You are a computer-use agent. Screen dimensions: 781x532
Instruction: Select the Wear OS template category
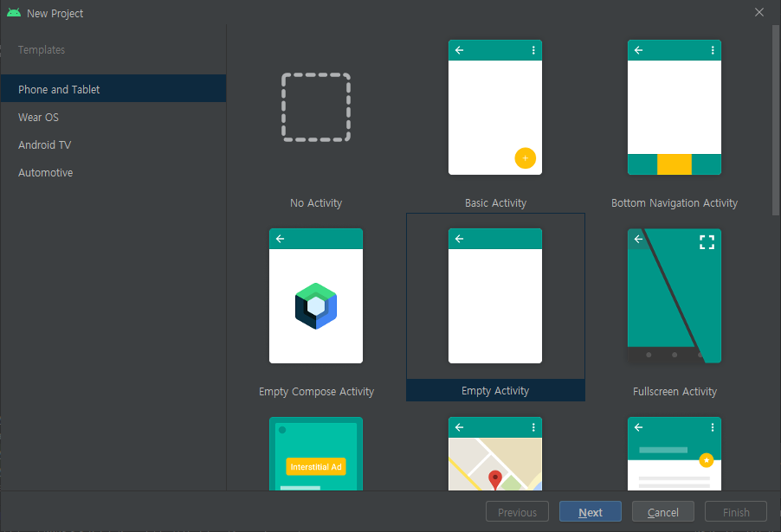(x=113, y=117)
